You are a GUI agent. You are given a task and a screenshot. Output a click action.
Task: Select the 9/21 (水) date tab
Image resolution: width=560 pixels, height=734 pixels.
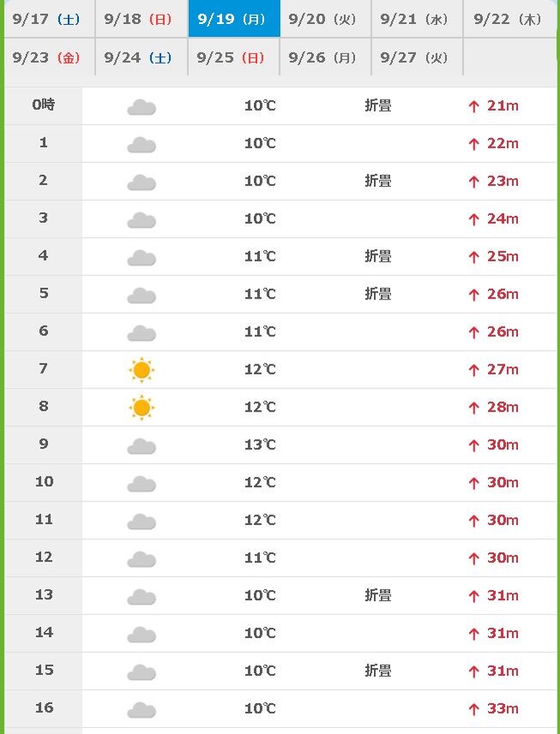point(417,19)
